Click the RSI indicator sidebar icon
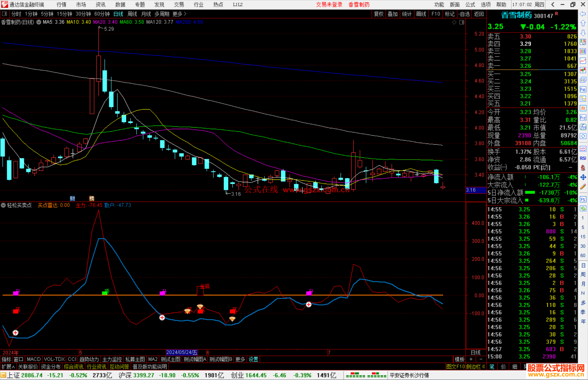Viewport: 588px width, 380px height. (583, 158)
